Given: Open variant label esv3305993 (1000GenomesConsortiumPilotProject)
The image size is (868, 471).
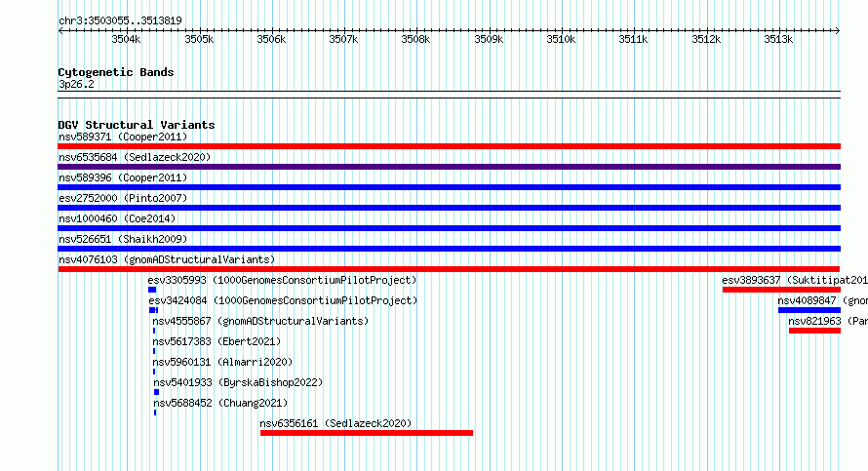Looking at the screenshot, I should point(282,280).
